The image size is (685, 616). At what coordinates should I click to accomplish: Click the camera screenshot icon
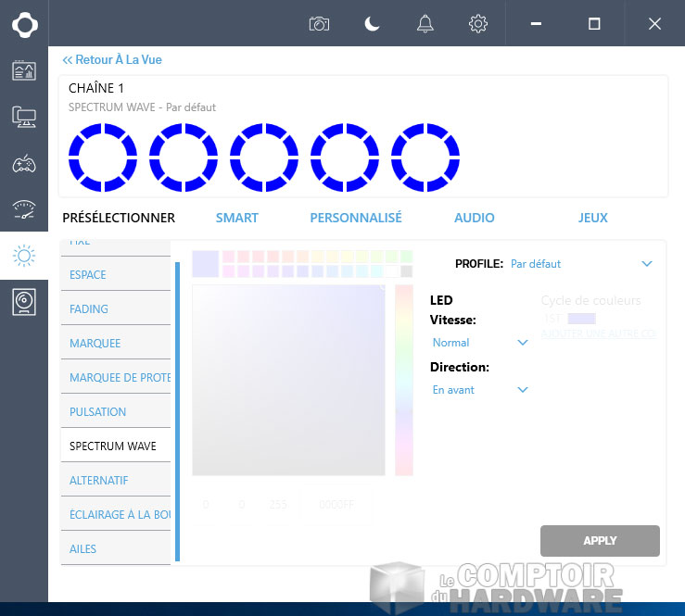(x=319, y=24)
